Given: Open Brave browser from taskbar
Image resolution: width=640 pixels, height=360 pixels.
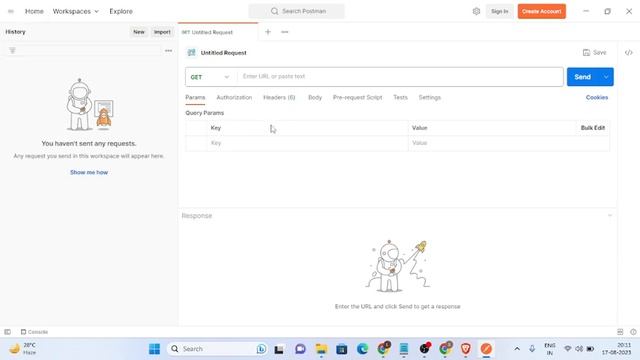Looking at the screenshot, I should click(465, 349).
